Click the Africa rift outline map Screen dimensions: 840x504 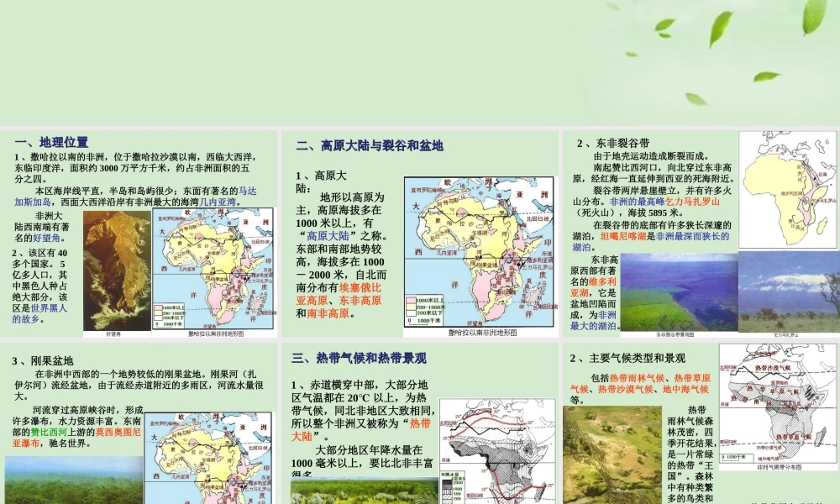[x=788, y=190]
